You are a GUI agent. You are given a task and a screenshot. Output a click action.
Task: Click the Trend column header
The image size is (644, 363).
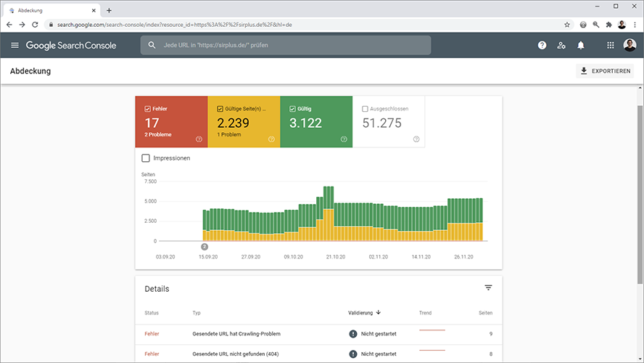tap(425, 313)
